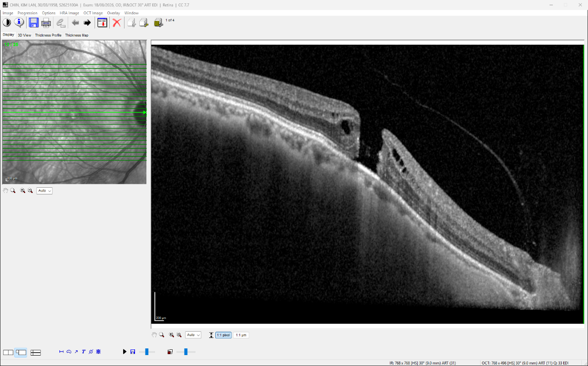Save with the floppy disk icon
Screen dimensions: 588x366
click(33, 22)
